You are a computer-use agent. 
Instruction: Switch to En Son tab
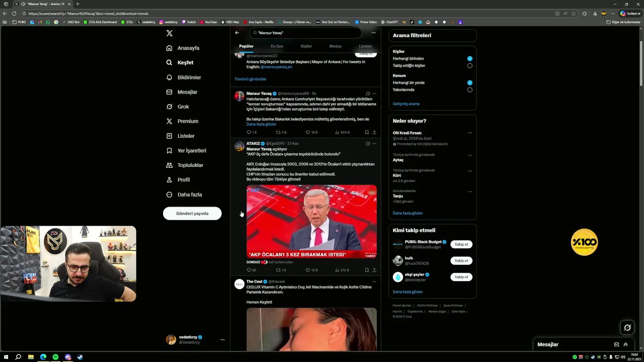[277, 46]
